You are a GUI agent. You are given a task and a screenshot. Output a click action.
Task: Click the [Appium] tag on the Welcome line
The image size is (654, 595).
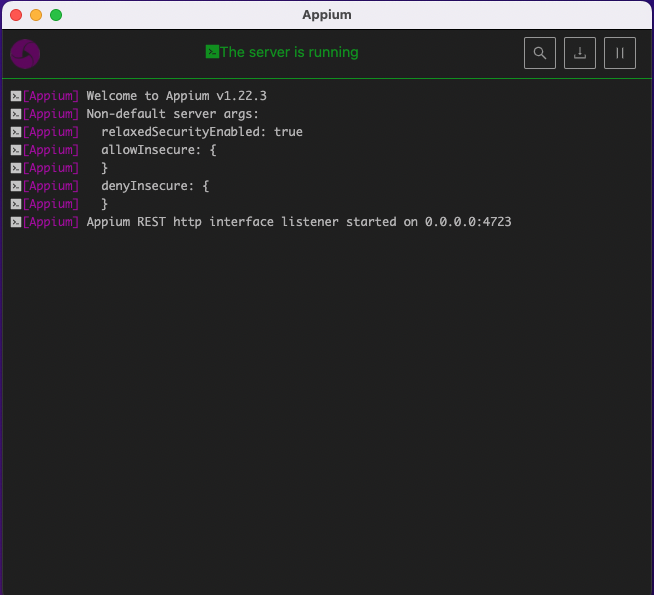pos(51,96)
